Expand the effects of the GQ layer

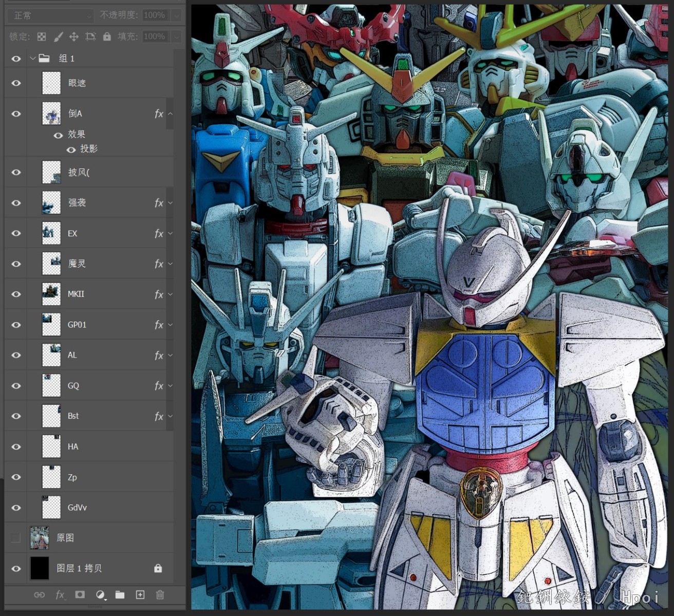pyautogui.click(x=170, y=386)
